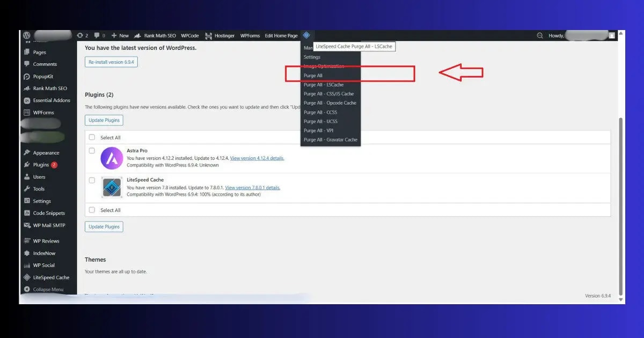644x338 pixels.
Task: Click the Re-install version 6.9.4 button
Action: (110, 62)
